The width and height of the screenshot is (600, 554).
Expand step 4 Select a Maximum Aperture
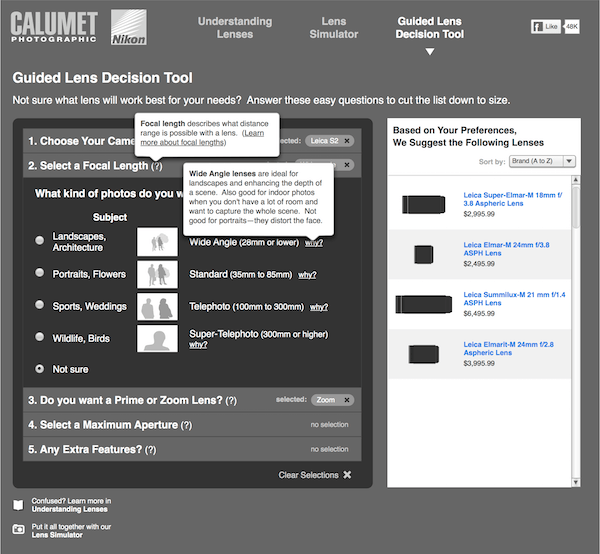coord(192,425)
